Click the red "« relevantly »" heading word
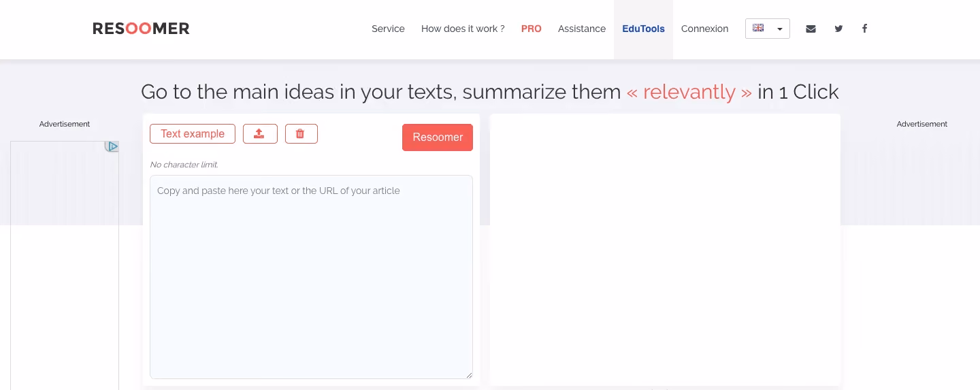 pyautogui.click(x=689, y=92)
